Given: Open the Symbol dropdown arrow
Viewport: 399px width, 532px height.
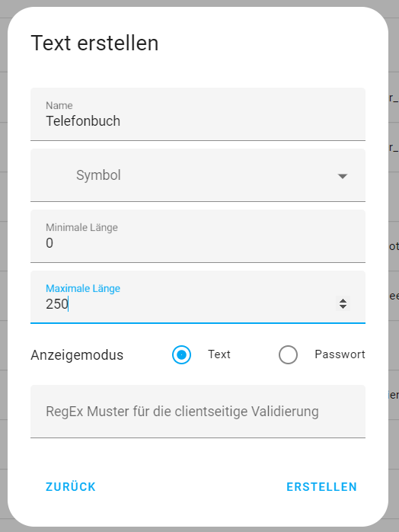Looking at the screenshot, I should pyautogui.click(x=343, y=176).
